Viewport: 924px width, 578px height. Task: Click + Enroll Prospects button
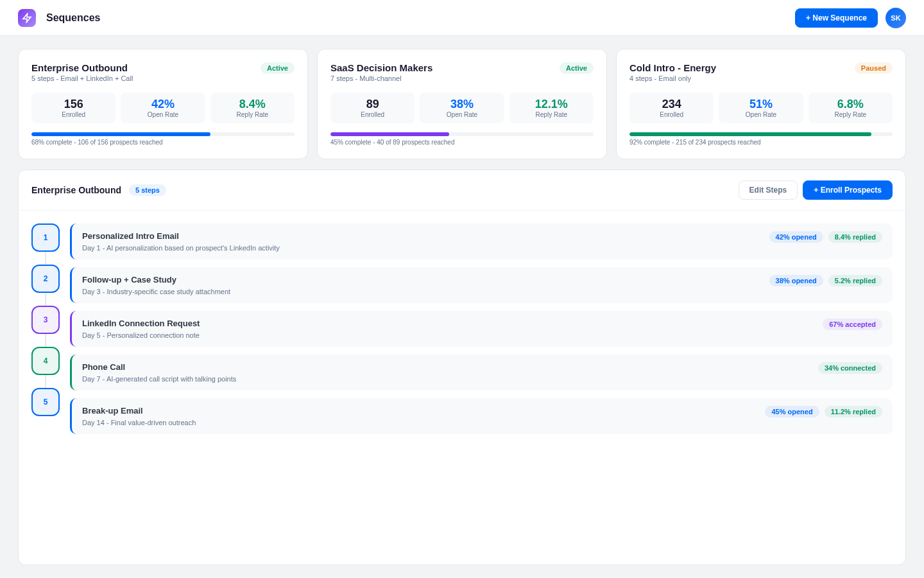(848, 190)
